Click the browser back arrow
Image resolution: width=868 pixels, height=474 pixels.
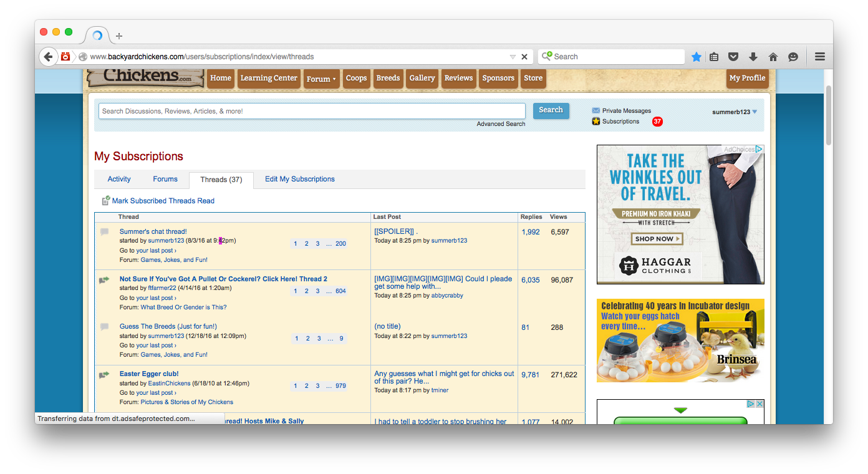tap(48, 57)
